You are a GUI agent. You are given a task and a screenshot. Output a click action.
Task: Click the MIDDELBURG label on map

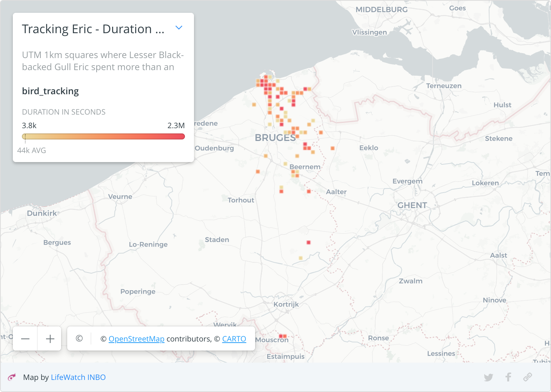382,10
